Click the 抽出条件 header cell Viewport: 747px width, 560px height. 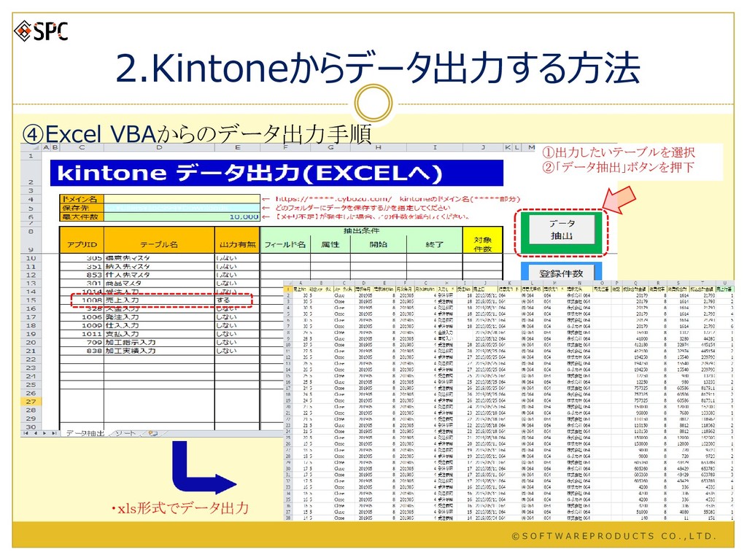[x=361, y=231]
